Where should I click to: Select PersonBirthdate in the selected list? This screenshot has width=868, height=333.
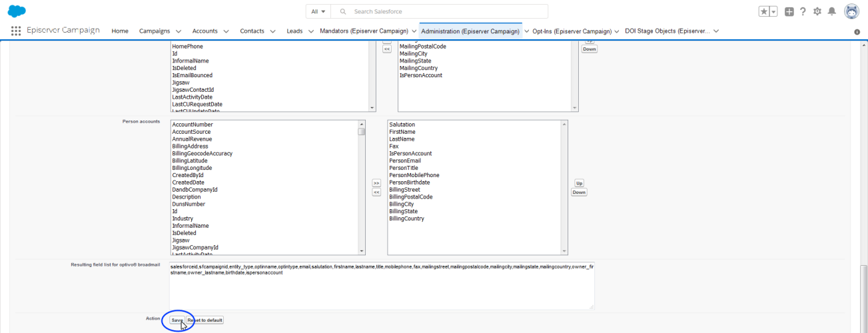click(x=410, y=182)
